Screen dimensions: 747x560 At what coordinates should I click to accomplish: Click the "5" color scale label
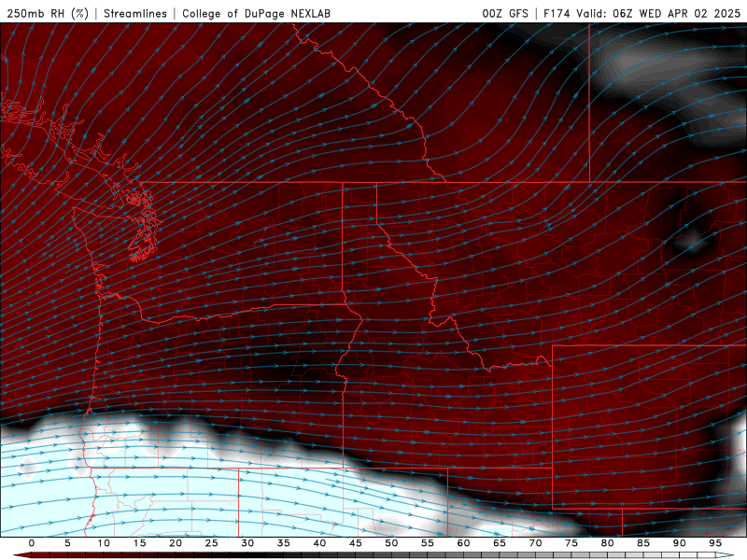tap(67, 543)
